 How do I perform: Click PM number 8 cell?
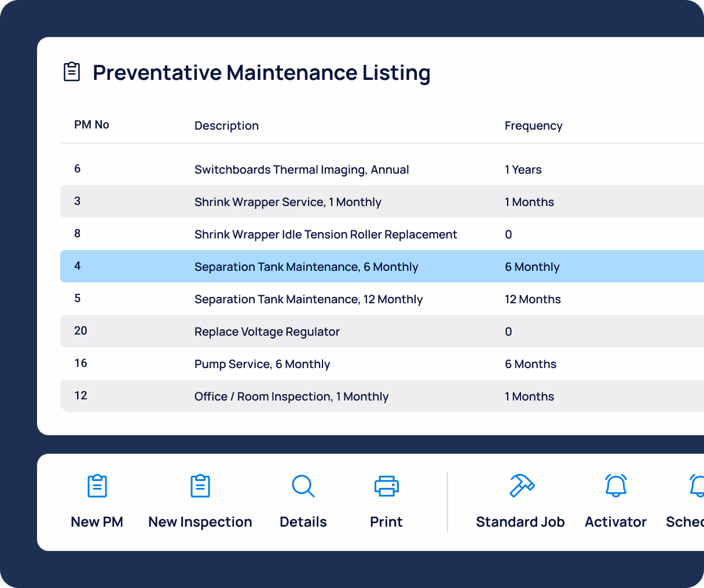(x=78, y=234)
